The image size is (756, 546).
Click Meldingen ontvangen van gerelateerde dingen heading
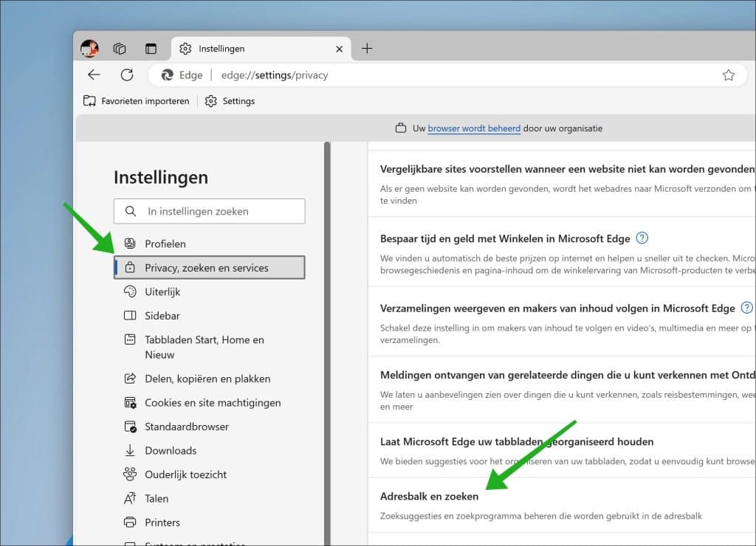567,376
